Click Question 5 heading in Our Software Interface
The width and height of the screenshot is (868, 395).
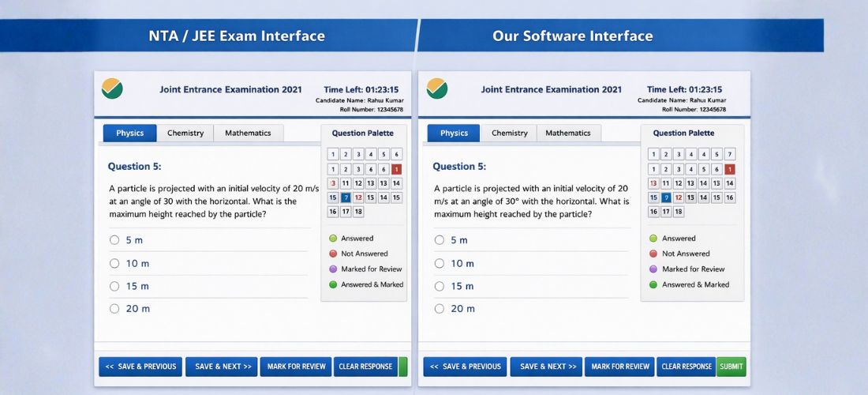[x=459, y=166]
